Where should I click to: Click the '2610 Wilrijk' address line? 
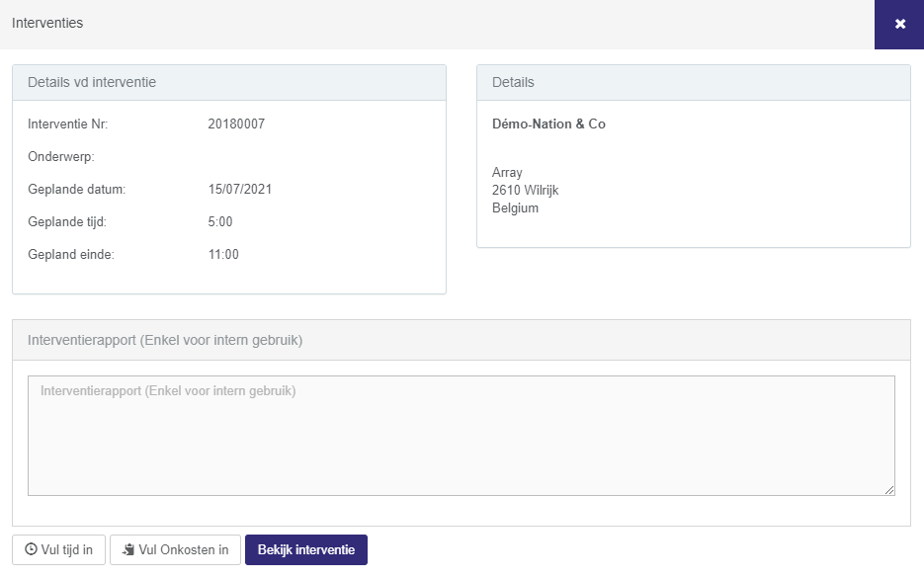[x=525, y=191]
